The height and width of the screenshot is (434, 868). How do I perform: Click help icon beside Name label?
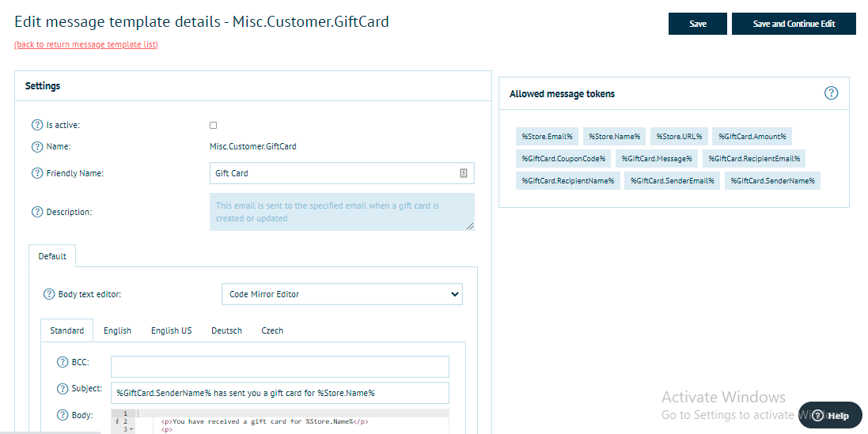[x=37, y=146]
